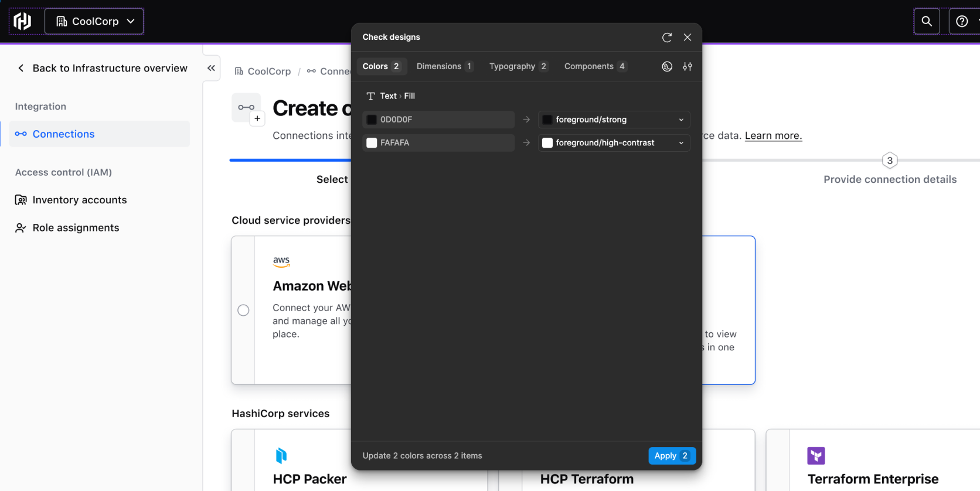980x491 pixels.
Task: Click the HashiCorp logo icon
Action: click(x=22, y=21)
